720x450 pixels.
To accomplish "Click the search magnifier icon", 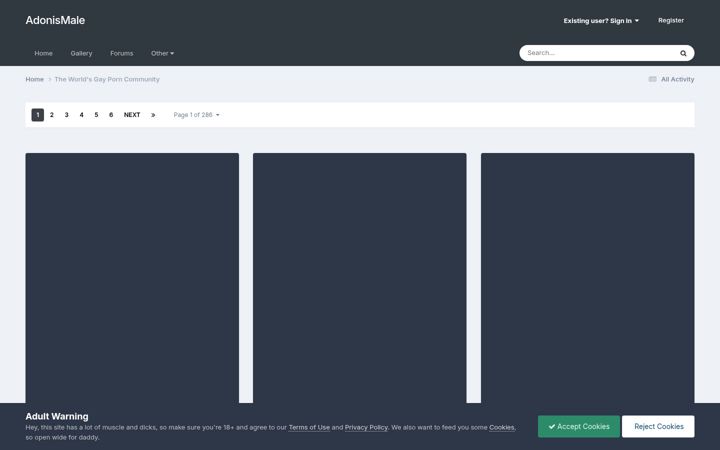I will click(x=683, y=53).
